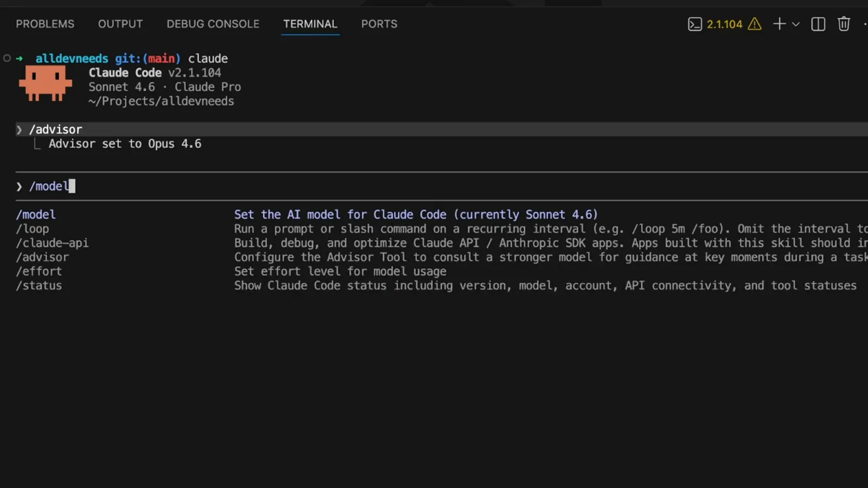Viewport: 868px width, 488px height.
Task: Click the /model prompt input line
Action: tap(442, 186)
